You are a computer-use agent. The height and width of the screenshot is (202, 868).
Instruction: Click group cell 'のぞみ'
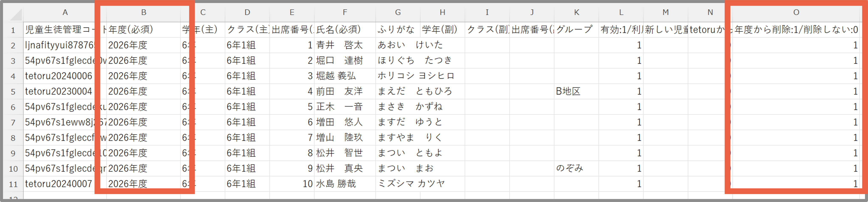click(x=576, y=168)
